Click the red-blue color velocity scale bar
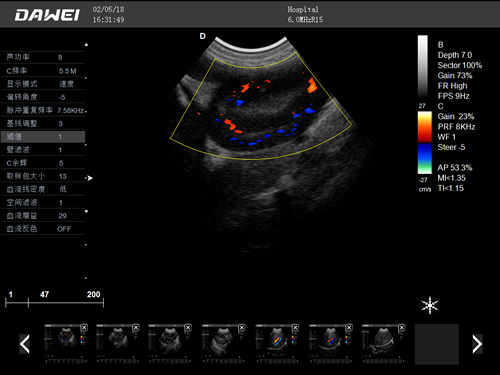The image size is (500, 375). (x=425, y=143)
